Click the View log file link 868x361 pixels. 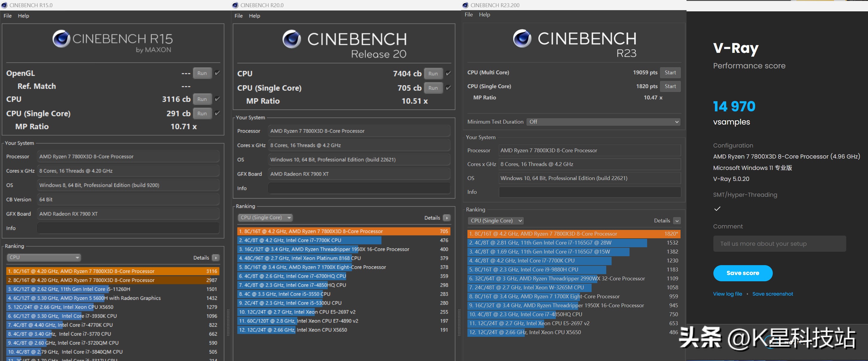[x=727, y=294]
